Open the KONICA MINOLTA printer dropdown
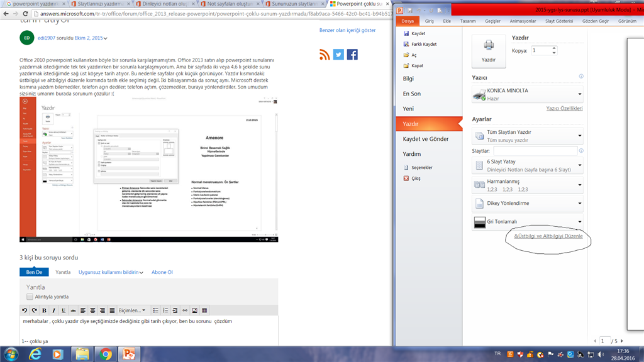This screenshot has width=644, height=362. [x=528, y=94]
